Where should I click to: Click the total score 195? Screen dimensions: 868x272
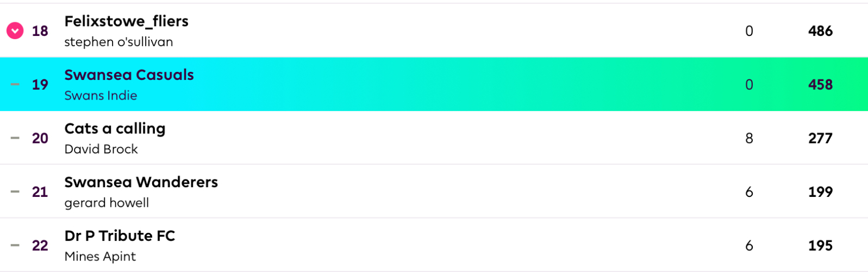click(x=820, y=245)
